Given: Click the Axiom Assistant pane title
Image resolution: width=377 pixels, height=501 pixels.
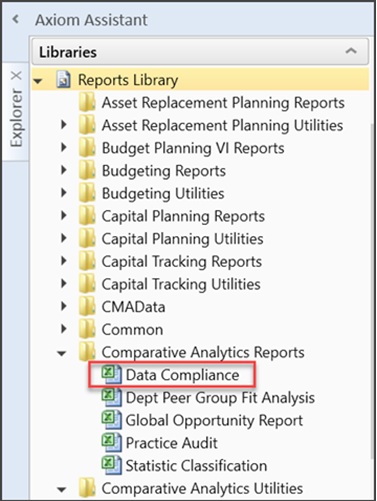Looking at the screenshot, I should click(x=91, y=20).
